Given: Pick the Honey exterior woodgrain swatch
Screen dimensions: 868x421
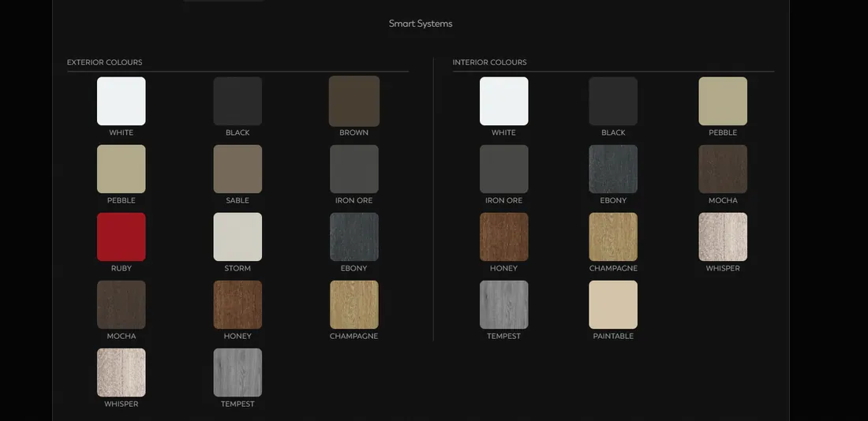Looking at the screenshot, I should (238, 305).
